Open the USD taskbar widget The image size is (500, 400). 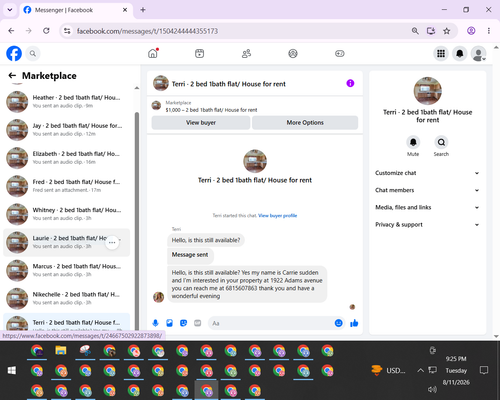(388, 370)
